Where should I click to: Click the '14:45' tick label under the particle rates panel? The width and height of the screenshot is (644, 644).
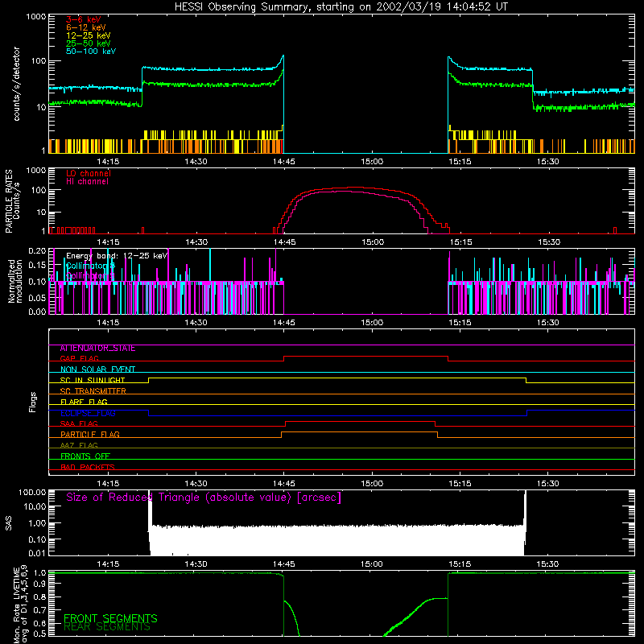[284, 242]
